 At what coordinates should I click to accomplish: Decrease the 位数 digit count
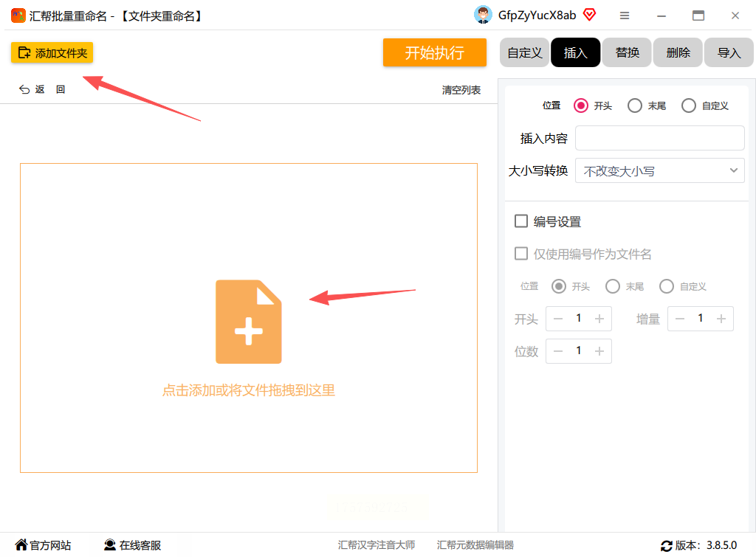[558, 350]
